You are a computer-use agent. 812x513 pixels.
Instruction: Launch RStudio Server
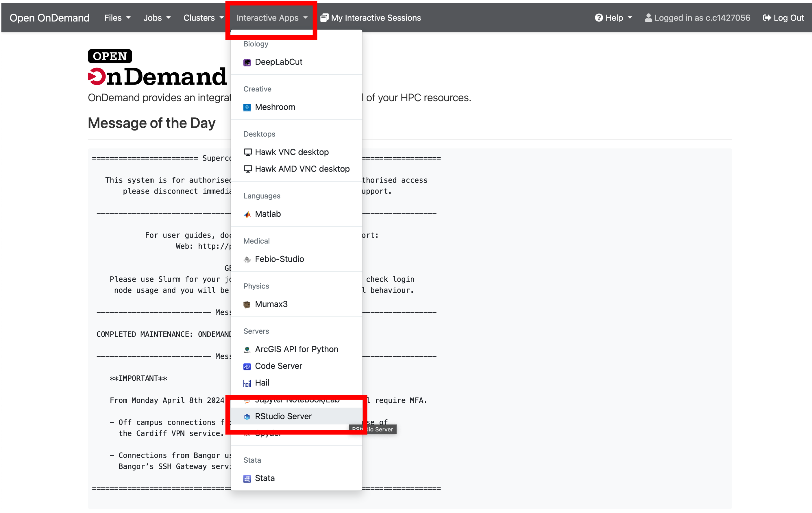pos(296,416)
